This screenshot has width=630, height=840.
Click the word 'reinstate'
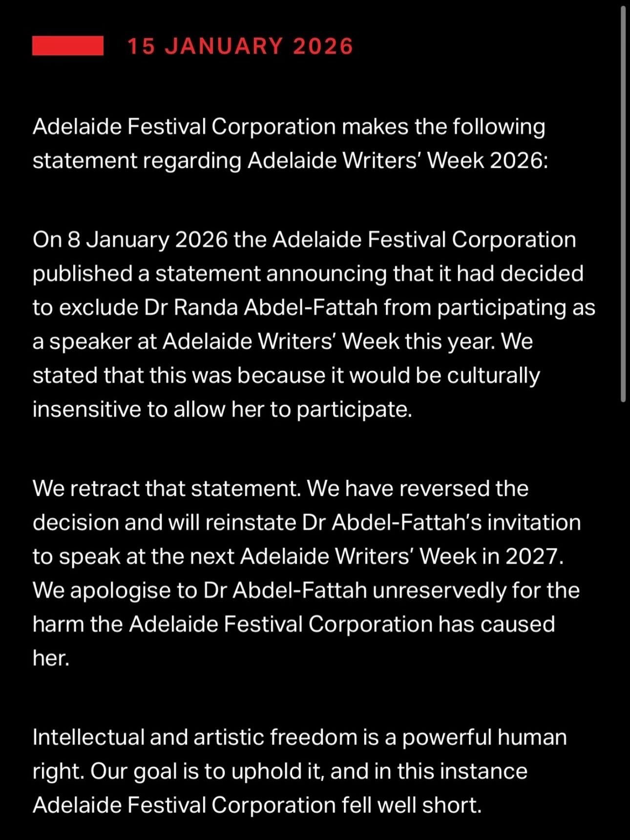point(251,523)
